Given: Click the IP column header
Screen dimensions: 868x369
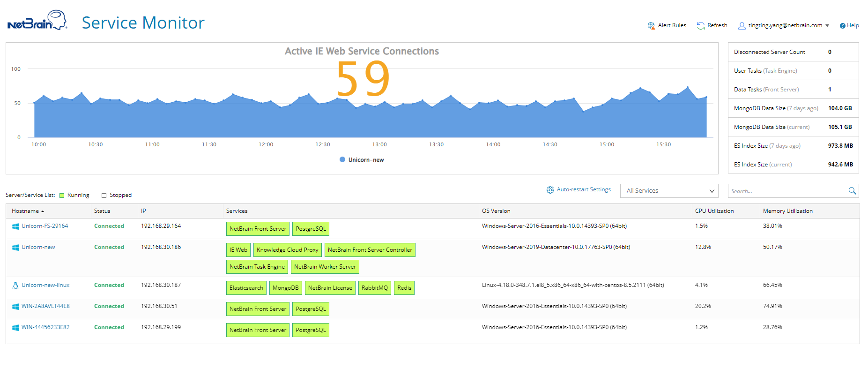Looking at the screenshot, I should 143,211.
